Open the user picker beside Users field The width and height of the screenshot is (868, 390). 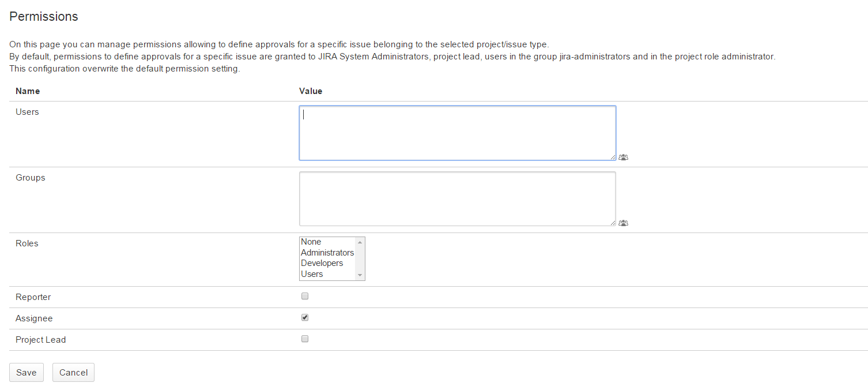coord(623,157)
